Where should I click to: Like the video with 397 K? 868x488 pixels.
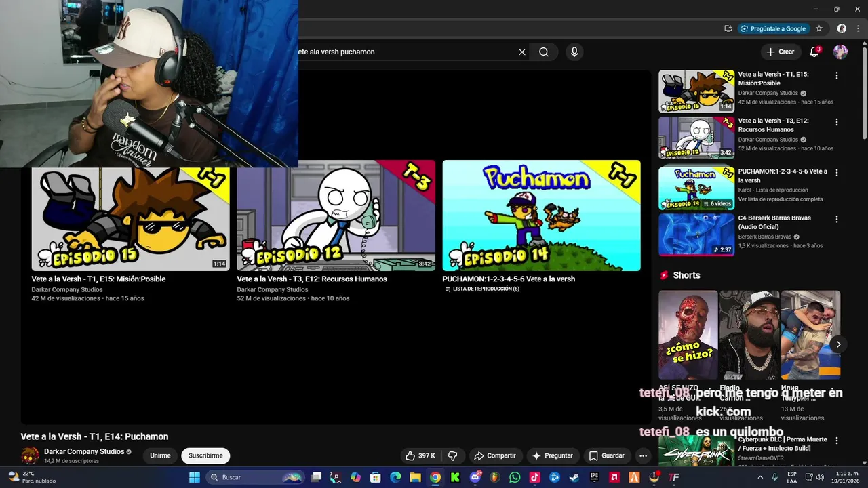[420, 455]
